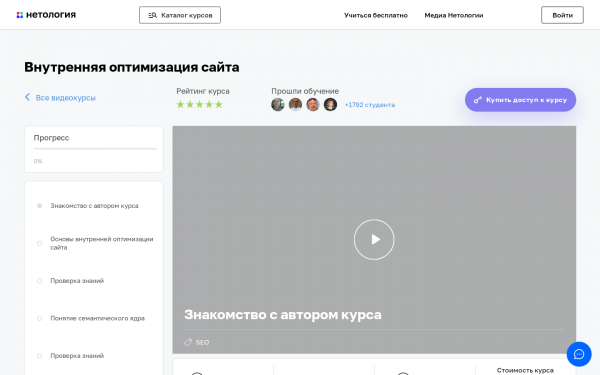Click the video title Знакомство с автором курса
Viewport: 600px width, 375px height.
(x=283, y=315)
